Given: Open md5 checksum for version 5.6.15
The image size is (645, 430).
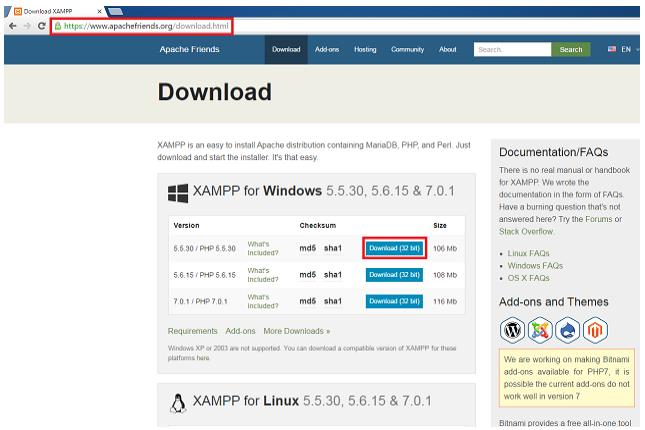Looking at the screenshot, I should coord(308,274).
